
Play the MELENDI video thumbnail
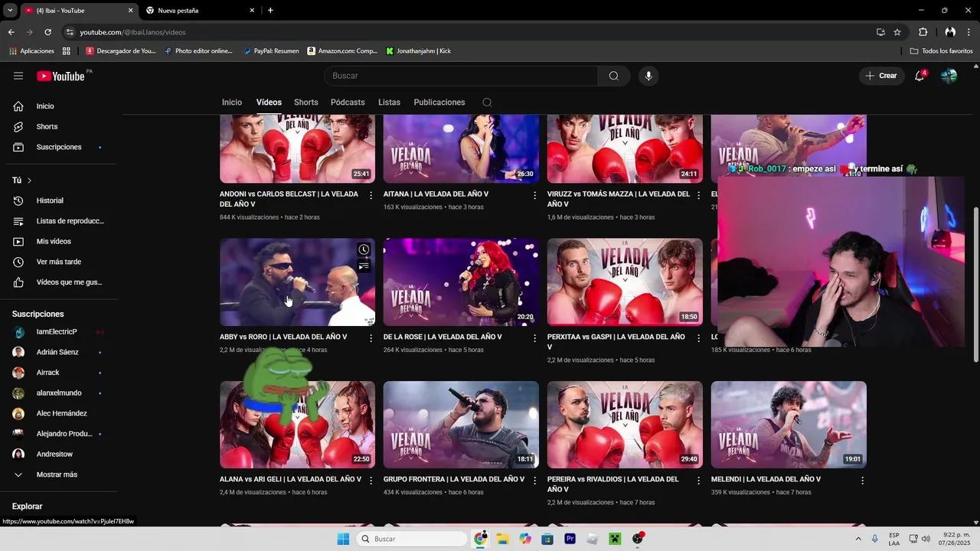pos(789,425)
